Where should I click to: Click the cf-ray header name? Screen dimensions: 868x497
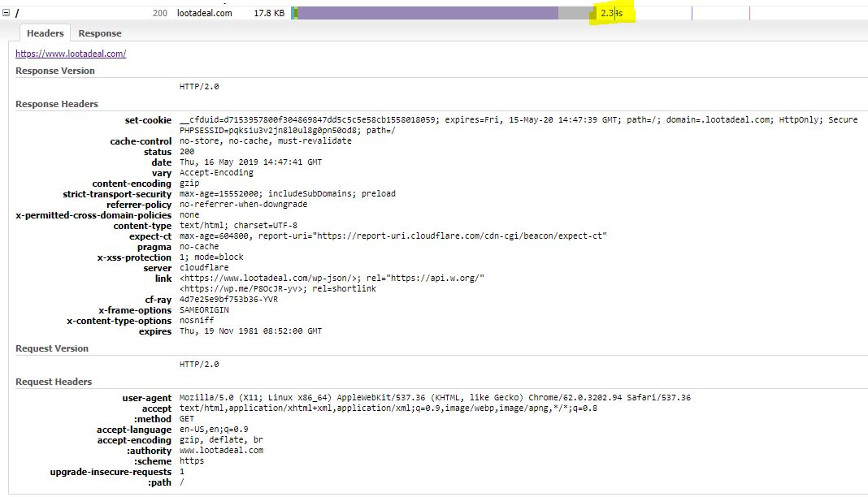click(x=158, y=300)
